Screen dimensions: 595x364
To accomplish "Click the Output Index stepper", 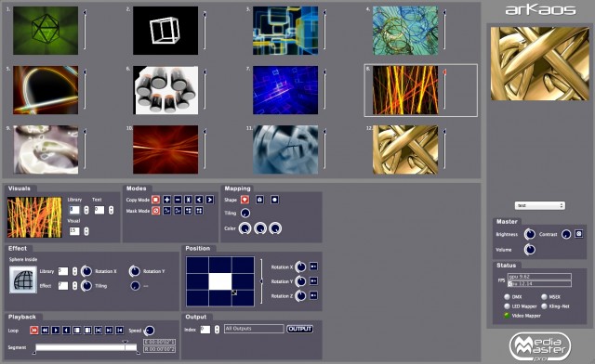I will [x=217, y=330].
